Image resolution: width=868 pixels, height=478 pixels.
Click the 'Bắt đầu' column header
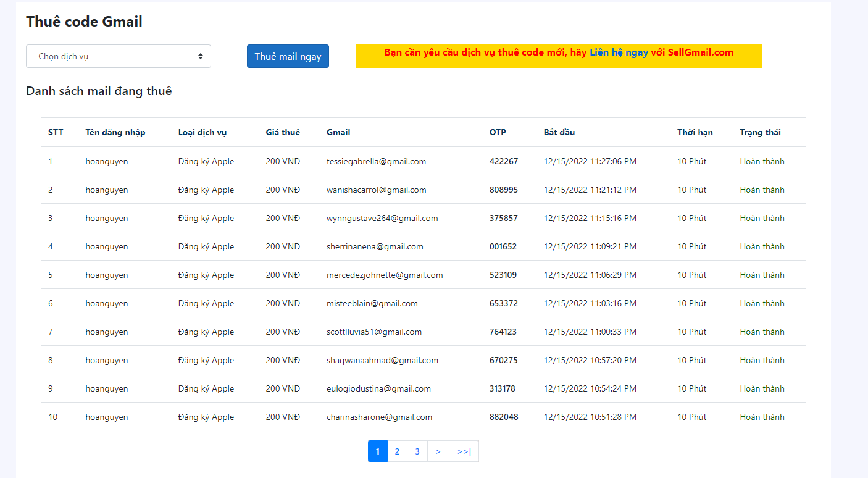[x=559, y=132]
